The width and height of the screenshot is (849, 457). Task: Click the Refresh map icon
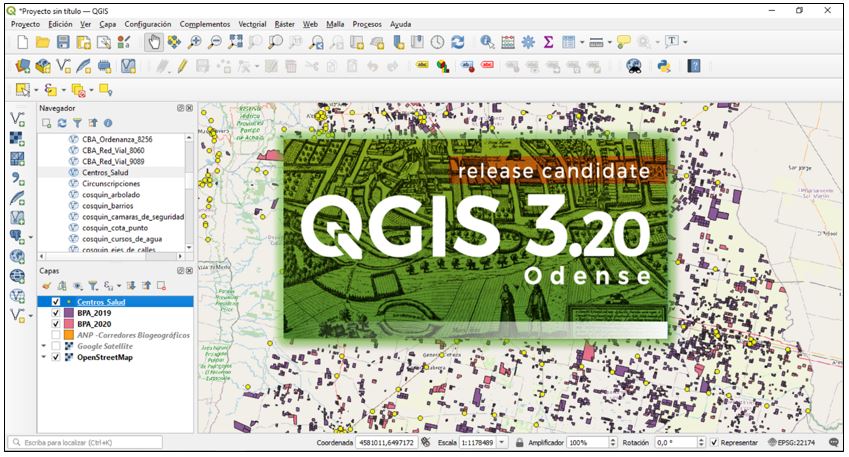point(458,42)
